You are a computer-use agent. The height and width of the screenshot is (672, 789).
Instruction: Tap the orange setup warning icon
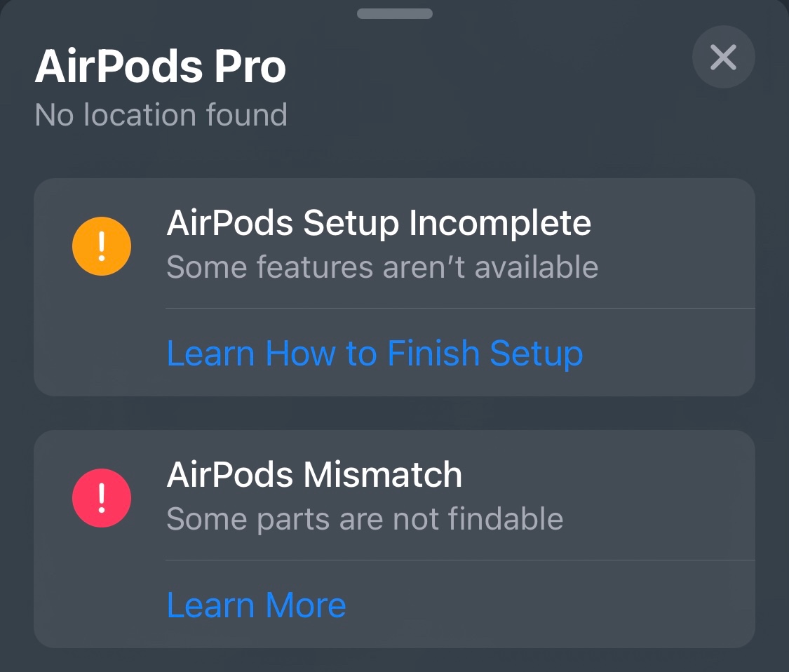[102, 246]
